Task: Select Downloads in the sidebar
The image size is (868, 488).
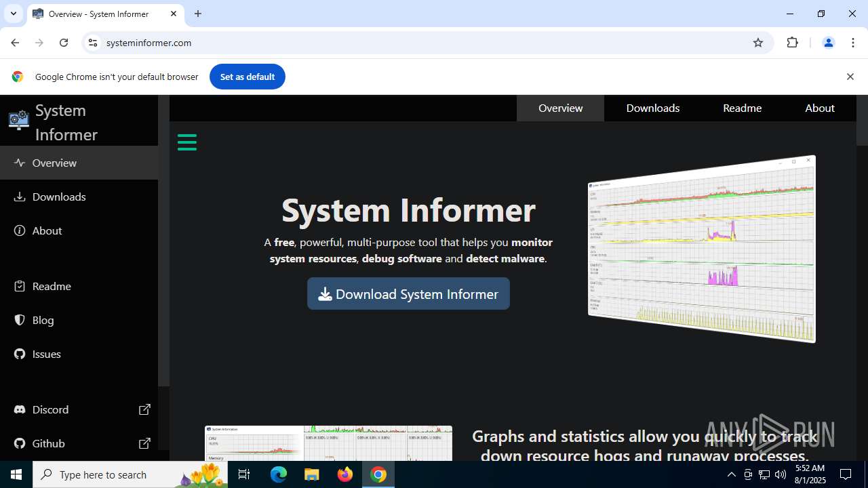Action: point(79,197)
